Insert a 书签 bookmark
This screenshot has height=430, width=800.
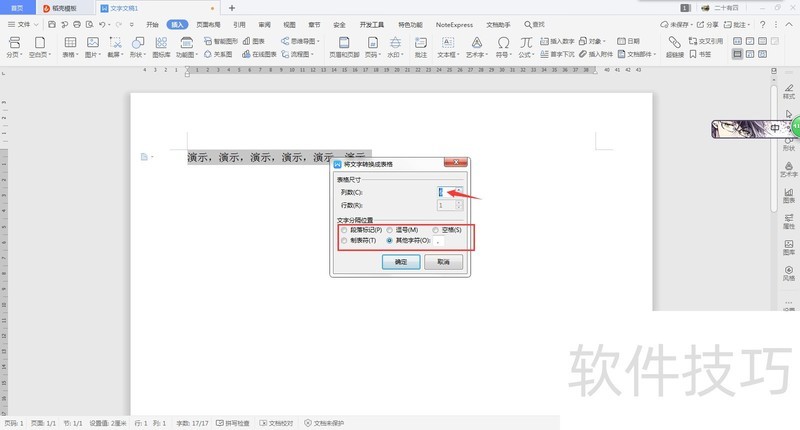point(700,54)
